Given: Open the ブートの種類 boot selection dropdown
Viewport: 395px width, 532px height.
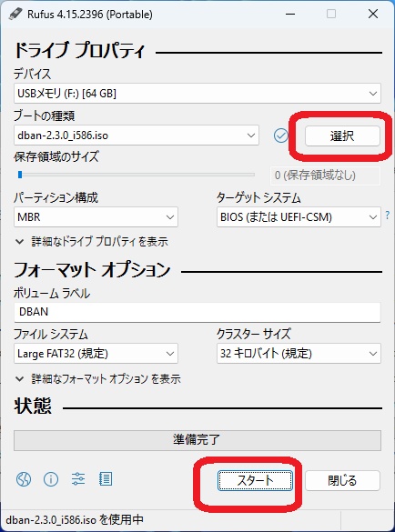Looking at the screenshot, I should 137,136.
